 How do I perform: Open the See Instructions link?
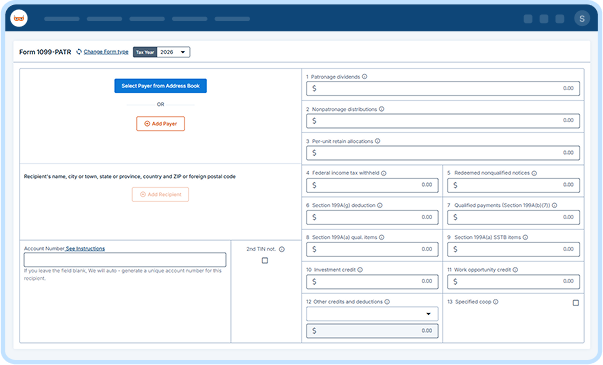click(85, 248)
